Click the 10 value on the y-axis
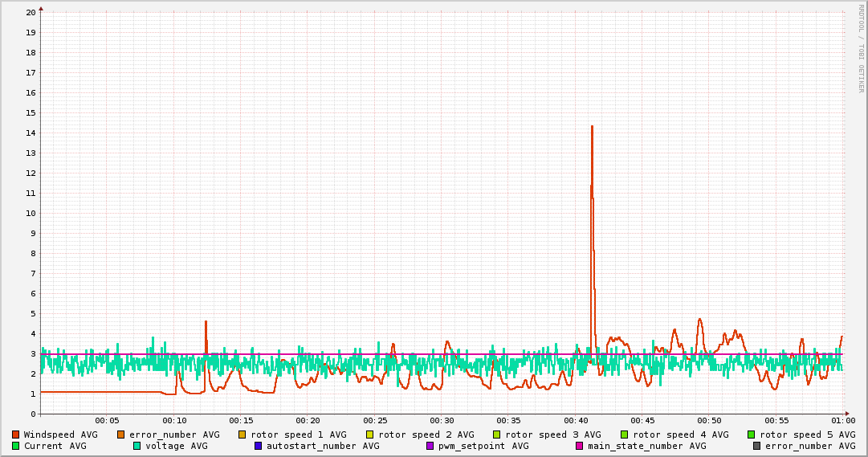 click(x=31, y=214)
